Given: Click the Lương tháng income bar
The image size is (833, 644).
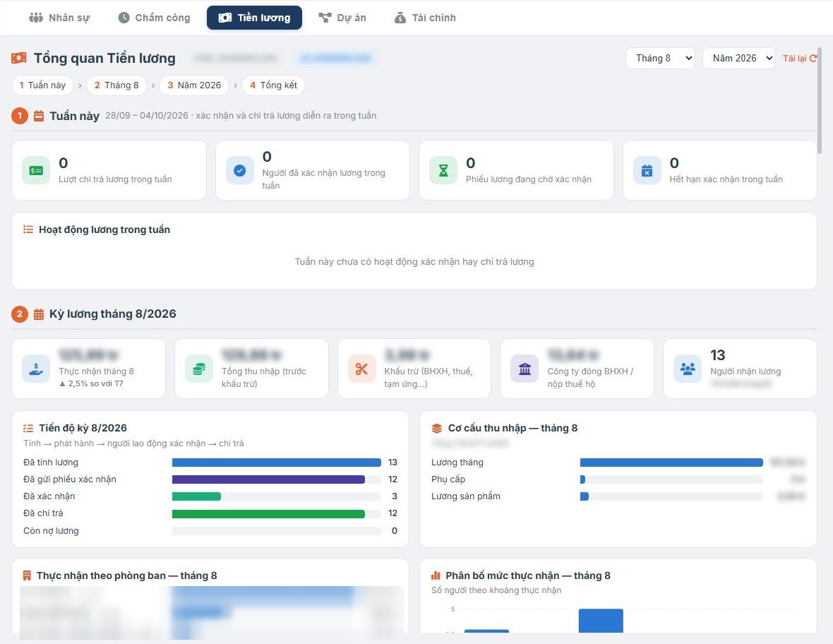Looking at the screenshot, I should pos(671,463).
